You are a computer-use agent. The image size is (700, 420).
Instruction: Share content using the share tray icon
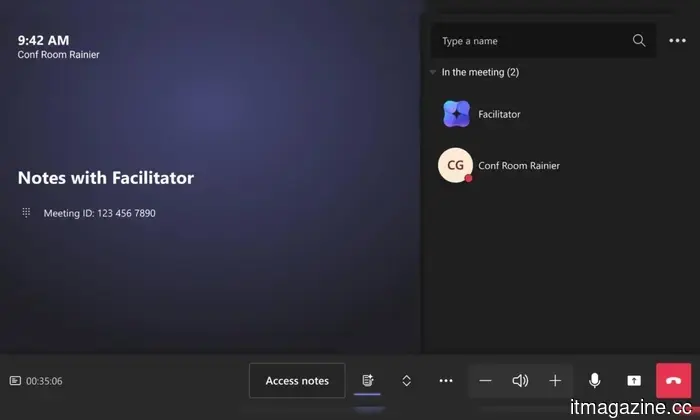(x=634, y=381)
